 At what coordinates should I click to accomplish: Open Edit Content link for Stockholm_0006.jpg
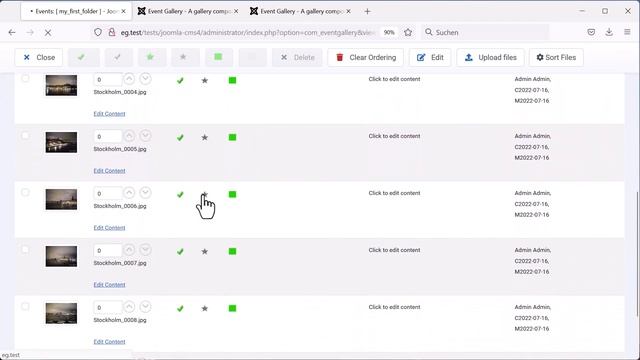click(x=109, y=227)
